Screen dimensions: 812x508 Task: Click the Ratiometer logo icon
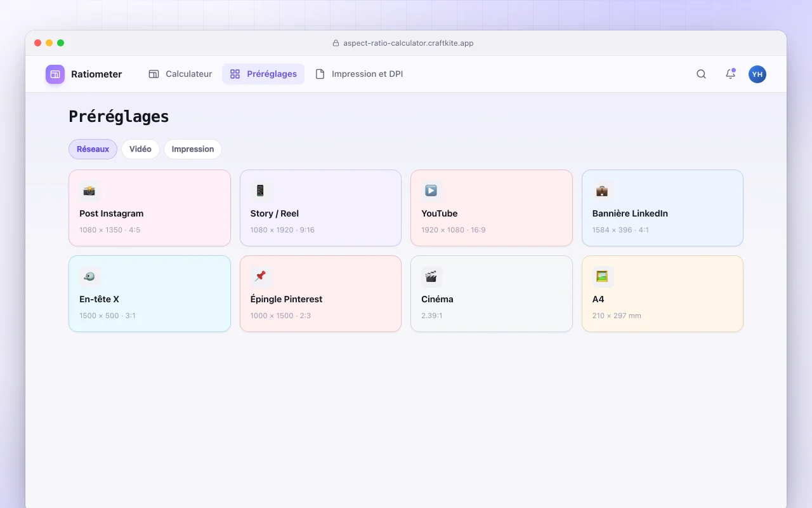[x=55, y=74]
